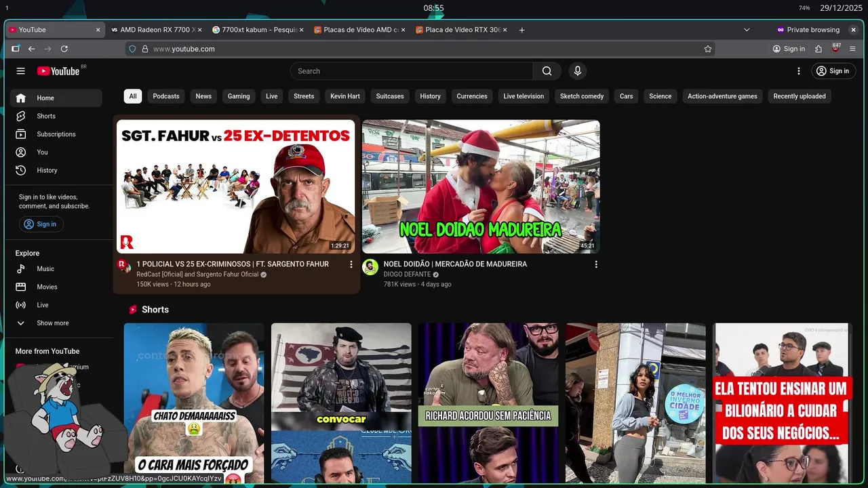Expand Show more in Explore
The image size is (868, 488).
pos(56,323)
